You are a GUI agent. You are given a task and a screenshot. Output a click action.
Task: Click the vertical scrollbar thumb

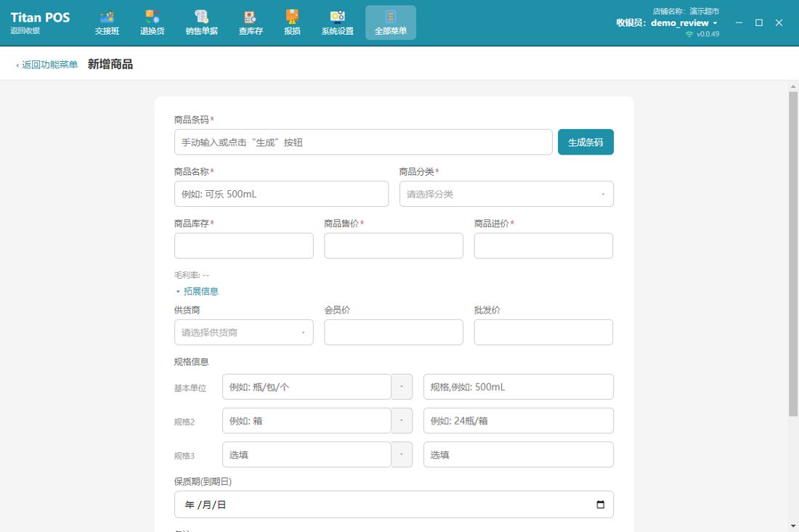[793, 253]
